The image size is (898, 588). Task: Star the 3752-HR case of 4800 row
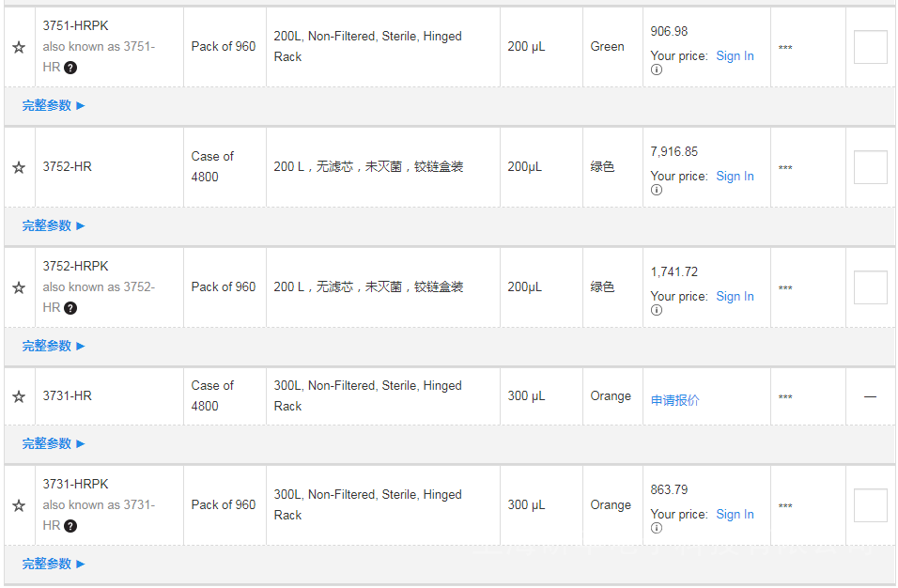pyautogui.click(x=19, y=167)
